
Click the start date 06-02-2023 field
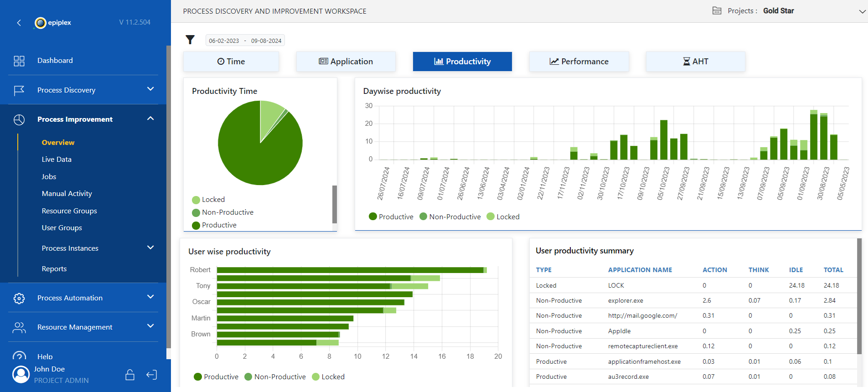click(224, 41)
